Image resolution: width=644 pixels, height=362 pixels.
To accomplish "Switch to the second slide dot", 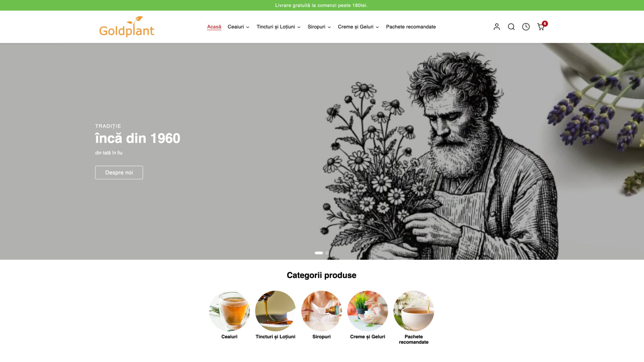I will pos(327,253).
